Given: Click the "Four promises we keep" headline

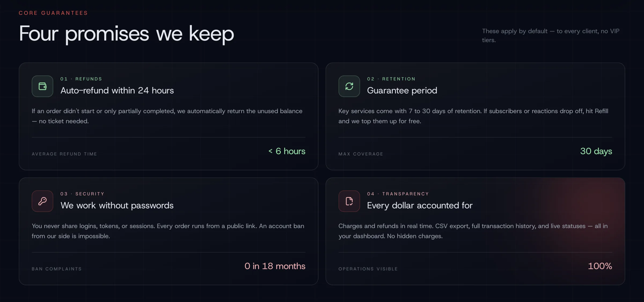Looking at the screenshot, I should click(126, 34).
